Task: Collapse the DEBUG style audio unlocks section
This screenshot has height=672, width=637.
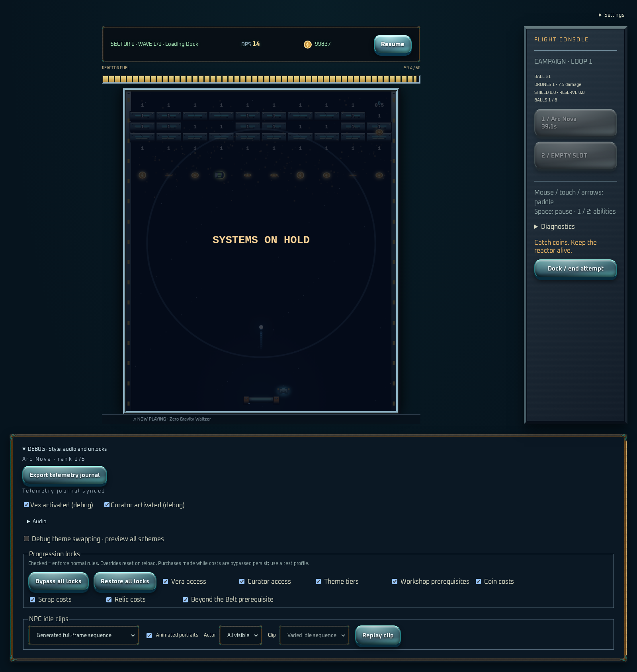Action: 64,449
